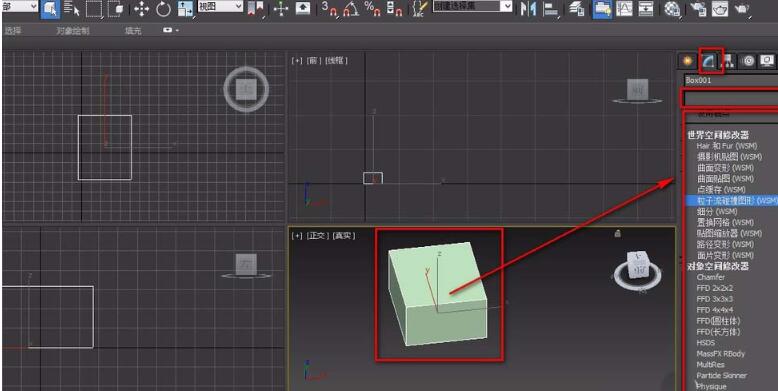
Task: Open the Material Editor
Action: pos(672,9)
